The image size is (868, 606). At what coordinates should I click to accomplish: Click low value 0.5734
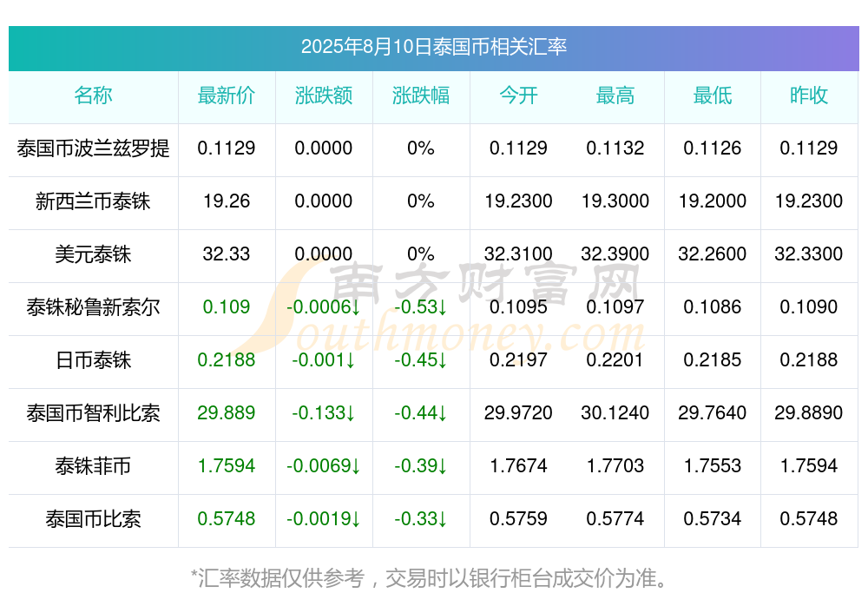click(x=713, y=519)
